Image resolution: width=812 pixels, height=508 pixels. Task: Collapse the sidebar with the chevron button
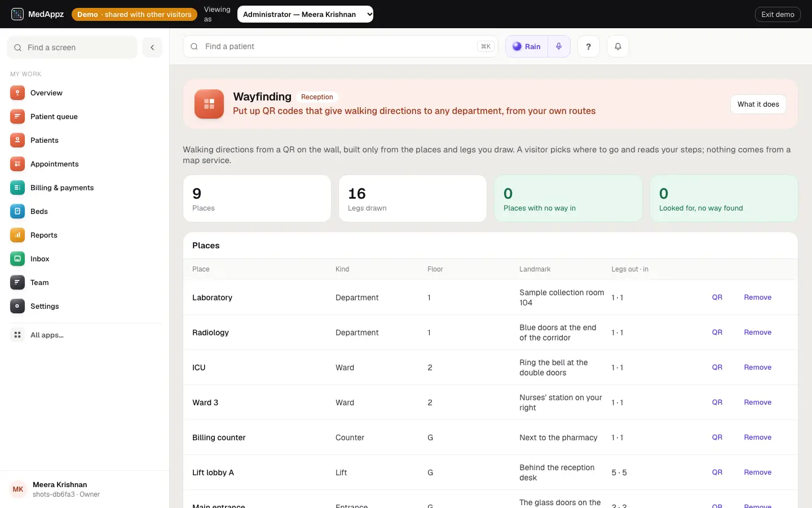click(152, 47)
